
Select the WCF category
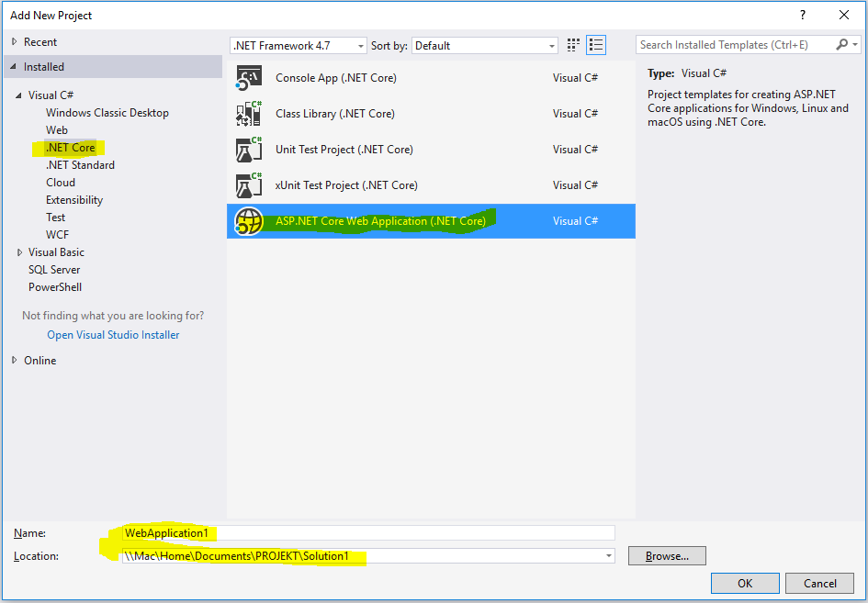click(x=58, y=235)
